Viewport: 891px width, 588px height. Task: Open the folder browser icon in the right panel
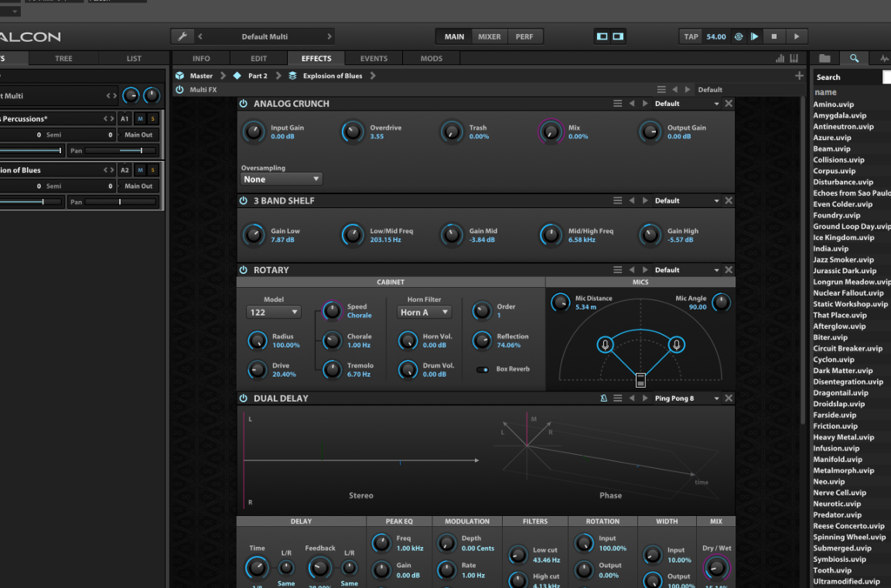[825, 58]
